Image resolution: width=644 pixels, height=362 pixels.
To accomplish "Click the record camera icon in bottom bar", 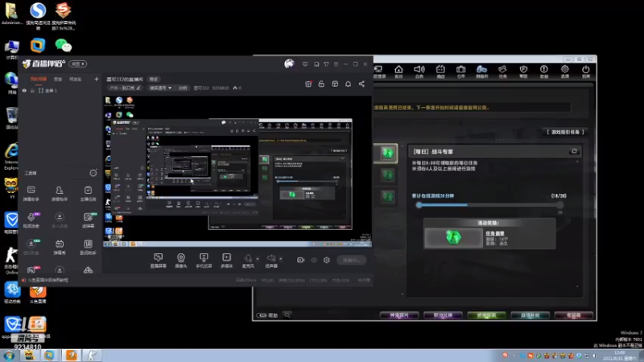I will 300,260.
